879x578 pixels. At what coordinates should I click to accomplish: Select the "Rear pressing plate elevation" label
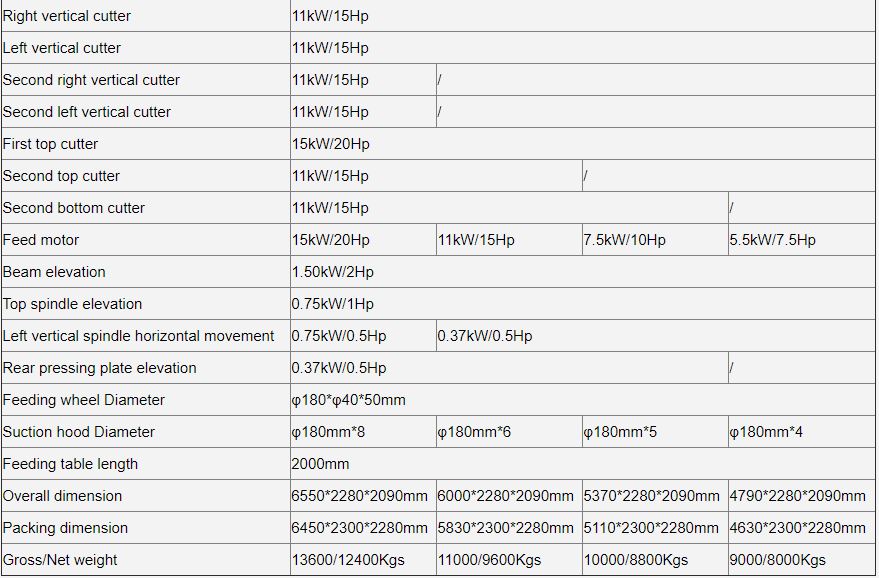point(100,368)
